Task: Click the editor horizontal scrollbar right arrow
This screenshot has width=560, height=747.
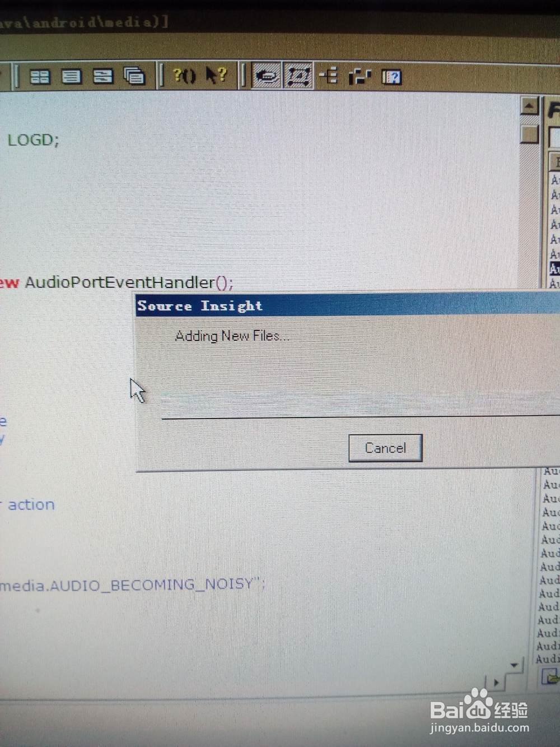Action: click(496, 683)
